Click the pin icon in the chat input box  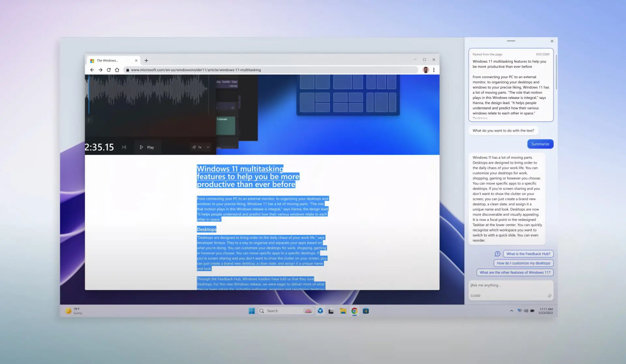click(x=550, y=296)
